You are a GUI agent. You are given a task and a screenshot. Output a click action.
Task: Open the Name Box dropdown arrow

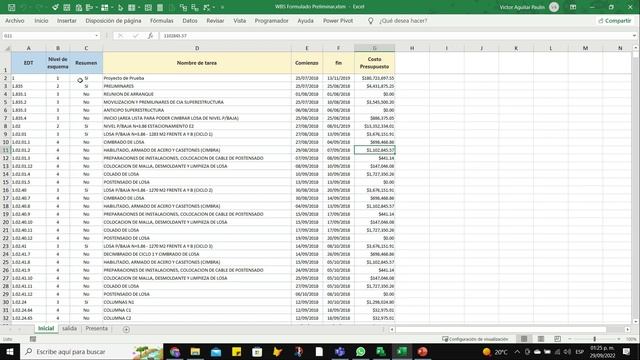(97, 36)
